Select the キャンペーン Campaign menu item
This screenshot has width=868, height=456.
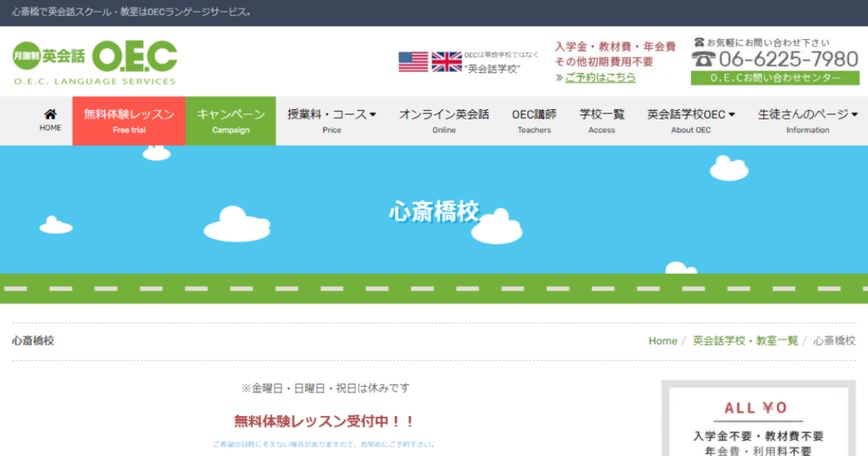coord(231,120)
